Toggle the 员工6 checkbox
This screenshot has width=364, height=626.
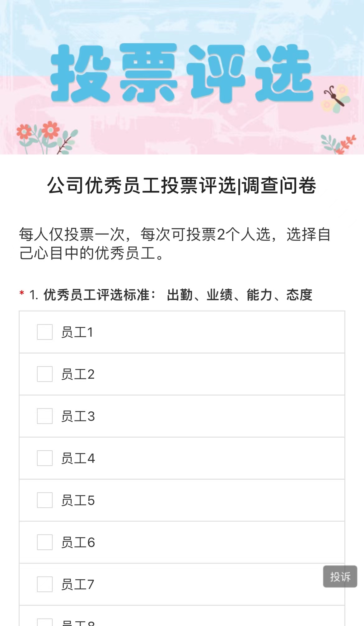pyautogui.click(x=45, y=542)
